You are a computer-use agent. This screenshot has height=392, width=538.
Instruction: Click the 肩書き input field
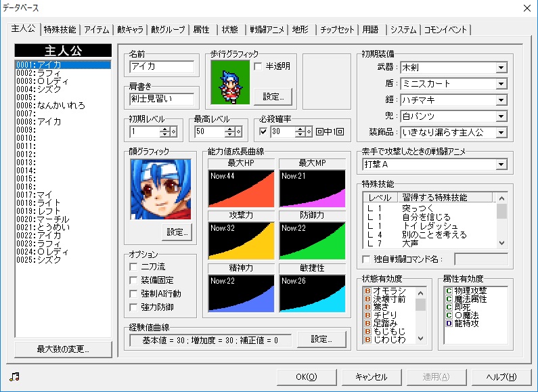coord(162,100)
